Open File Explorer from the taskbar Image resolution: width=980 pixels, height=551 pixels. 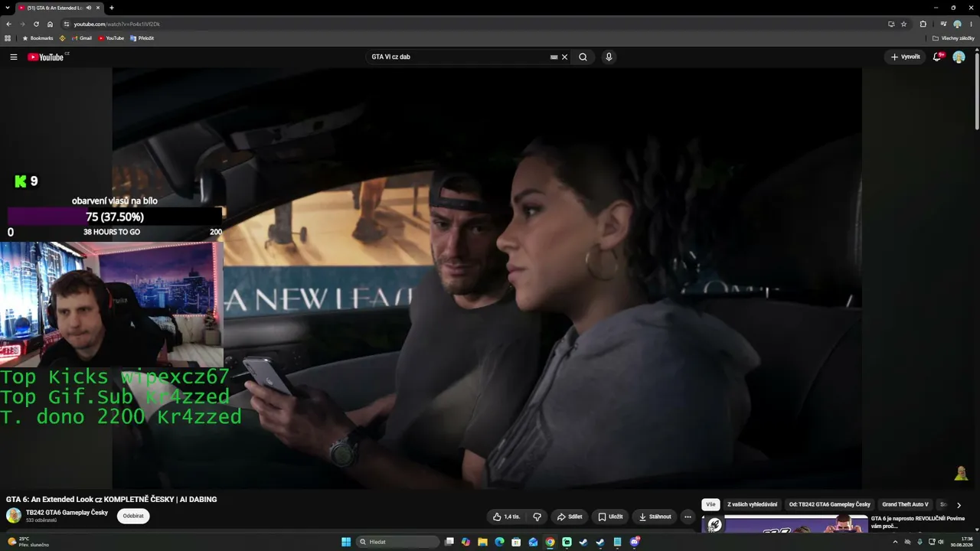pyautogui.click(x=482, y=542)
